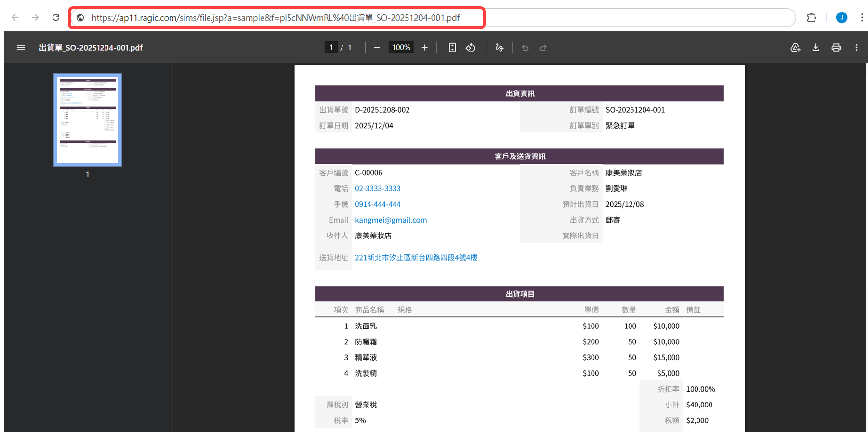Select the draw annotation tool
Viewport: 868px width, 432px height.
500,48
